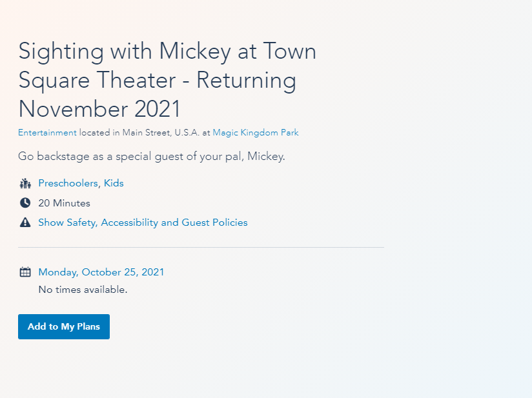Click the warning triangle icon
532x398 pixels.
tap(25, 223)
